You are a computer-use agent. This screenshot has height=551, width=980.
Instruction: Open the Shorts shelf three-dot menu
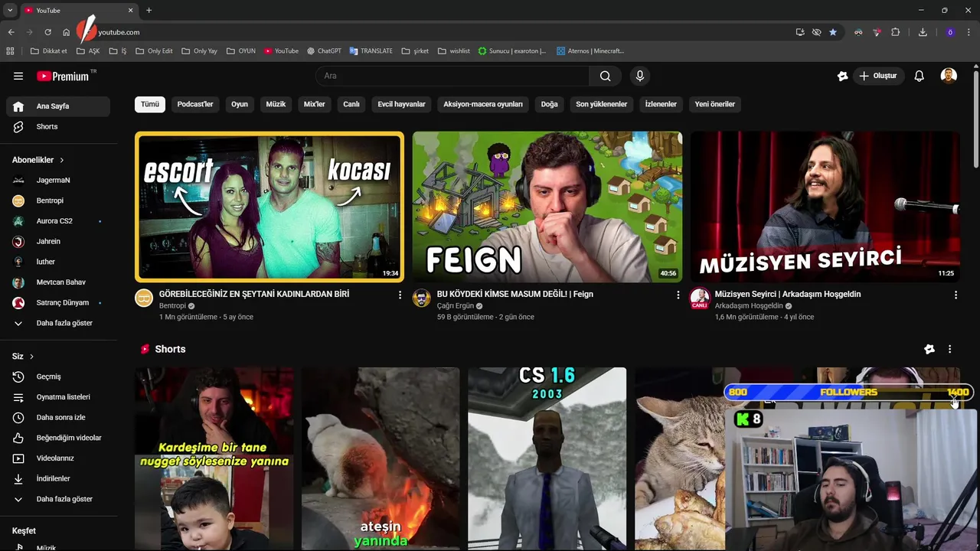[949, 349]
